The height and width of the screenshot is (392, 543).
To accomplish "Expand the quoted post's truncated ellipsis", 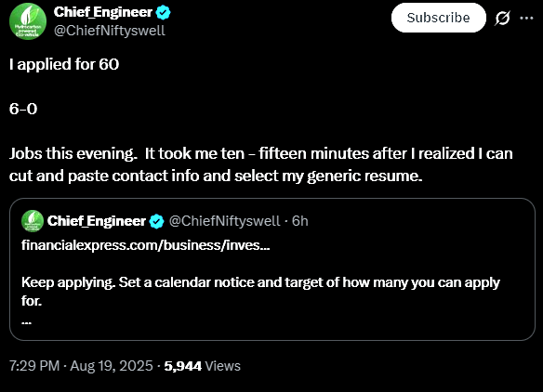I will (27, 322).
